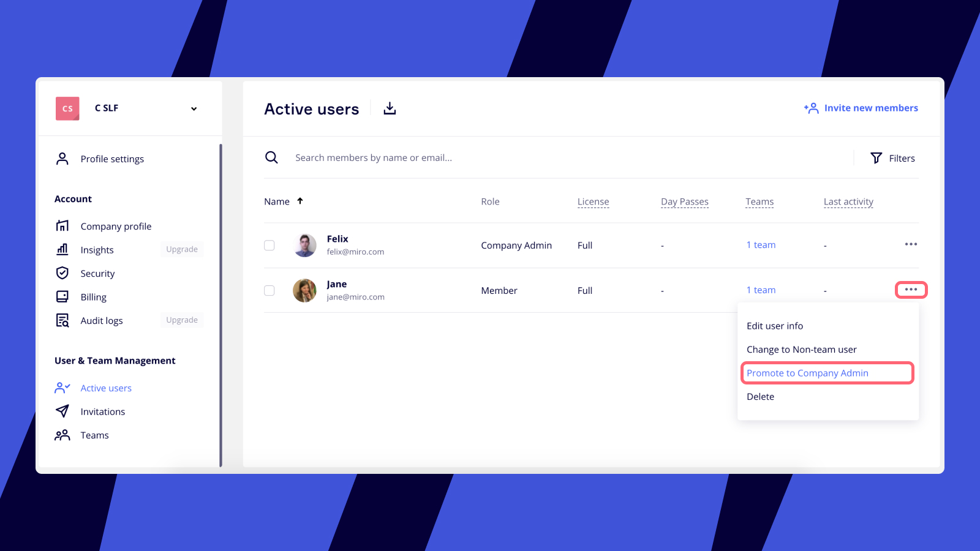Click the search magnifier icon
980x551 pixels.
tap(271, 157)
